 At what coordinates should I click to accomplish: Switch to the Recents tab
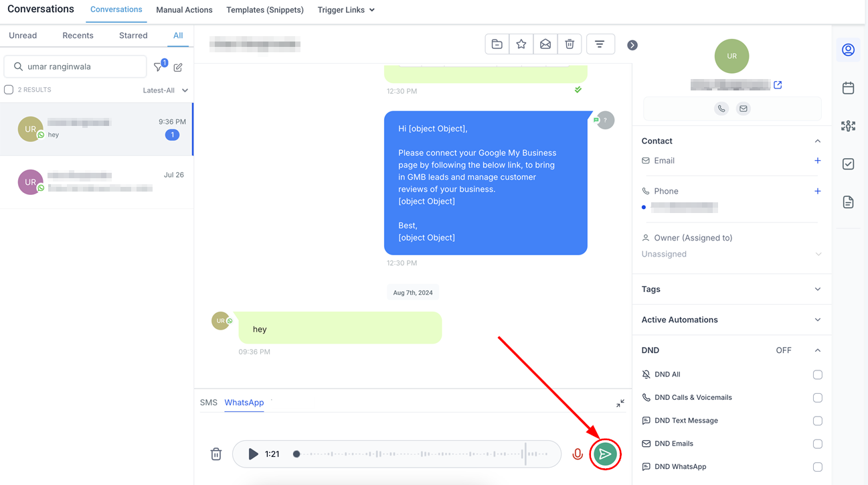click(x=78, y=36)
